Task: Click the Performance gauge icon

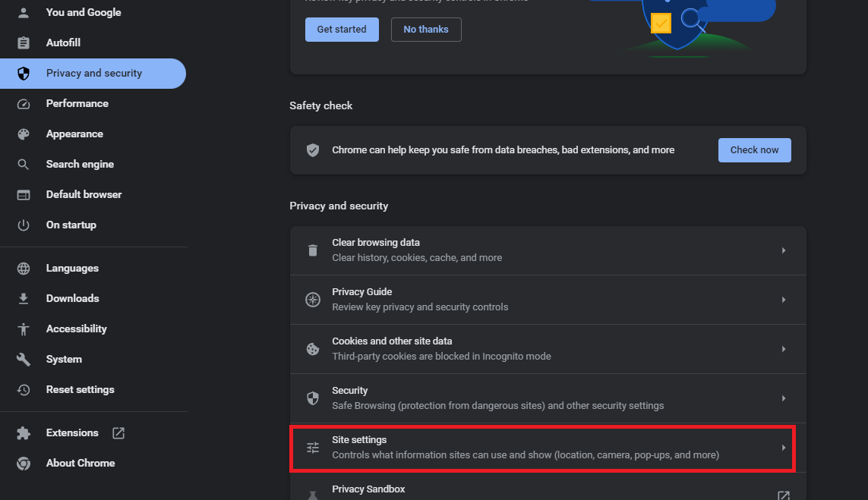Action: (x=24, y=104)
